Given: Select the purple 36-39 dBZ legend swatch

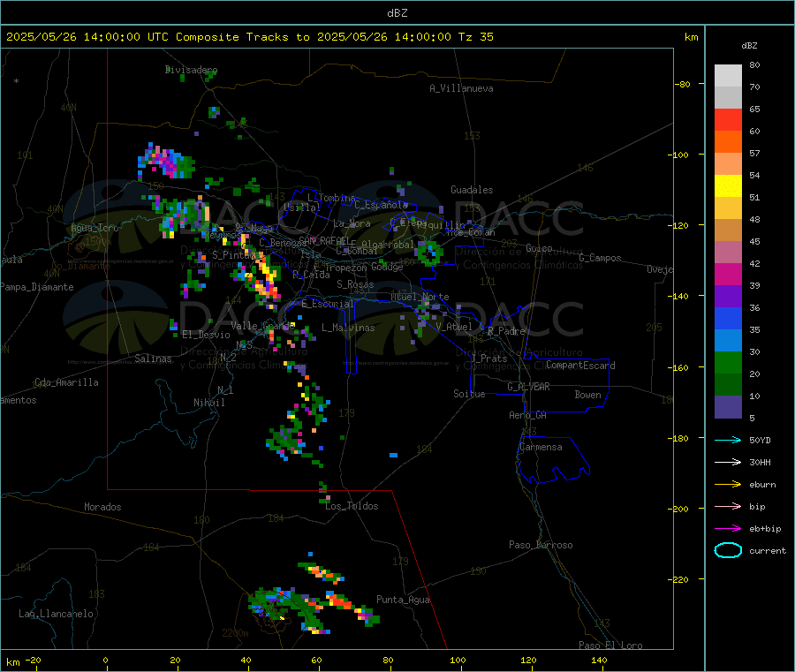Looking at the screenshot, I should click(728, 297).
